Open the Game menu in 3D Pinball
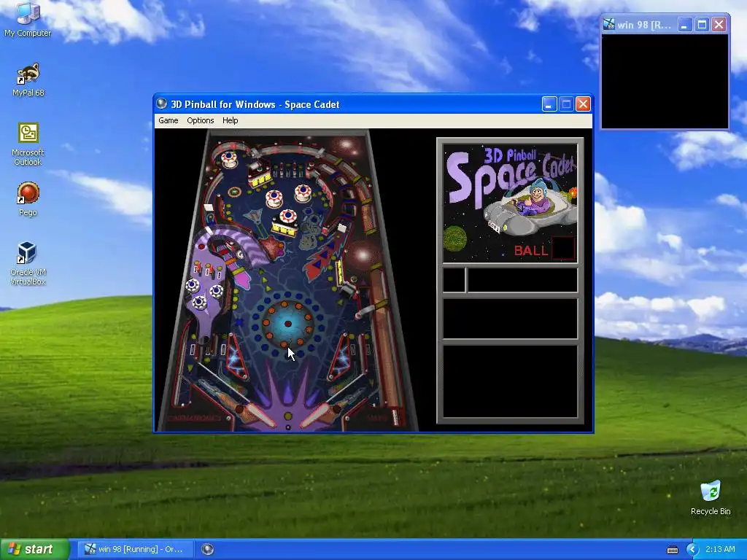The image size is (747, 560). [169, 120]
